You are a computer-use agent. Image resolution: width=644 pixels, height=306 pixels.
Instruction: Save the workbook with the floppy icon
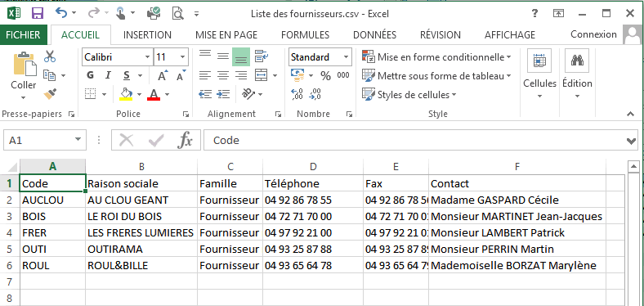38,14
